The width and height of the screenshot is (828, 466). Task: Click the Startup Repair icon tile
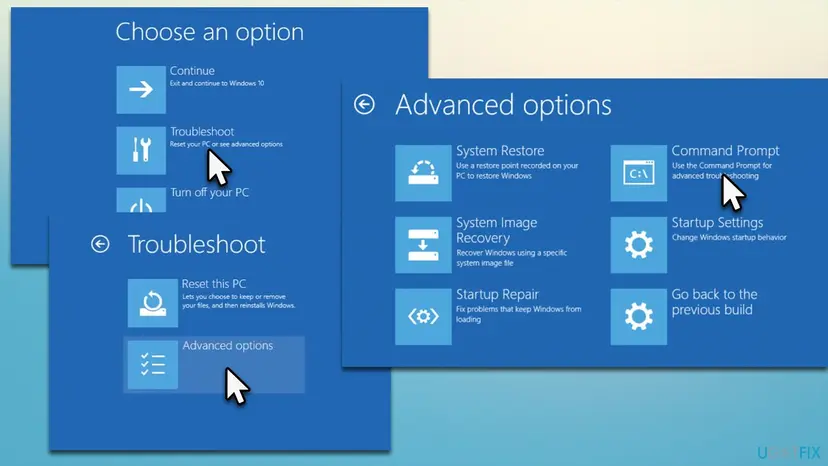point(423,316)
